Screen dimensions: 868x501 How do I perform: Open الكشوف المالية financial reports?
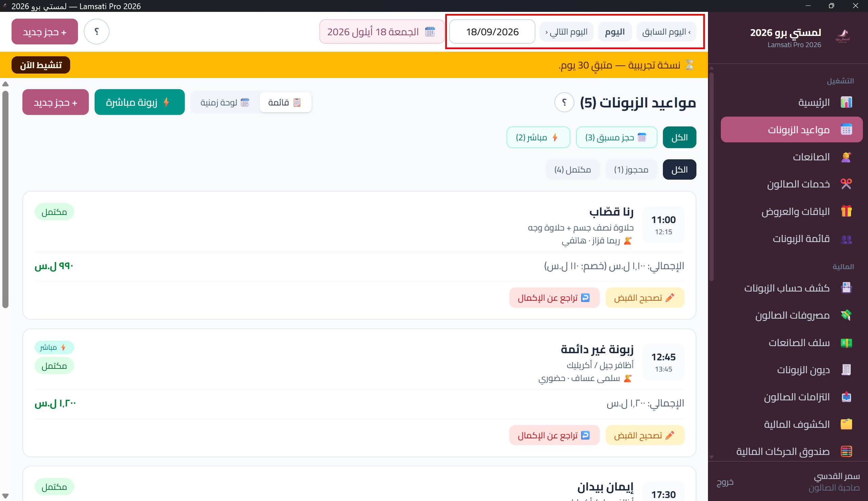pyautogui.click(x=792, y=424)
